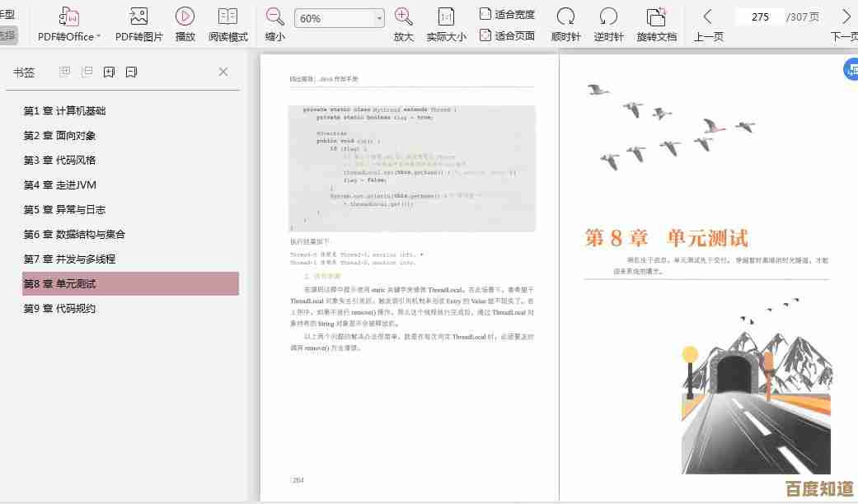The height and width of the screenshot is (504, 858).
Task: Open the PDF转Office conversion tool
Action: [x=69, y=24]
